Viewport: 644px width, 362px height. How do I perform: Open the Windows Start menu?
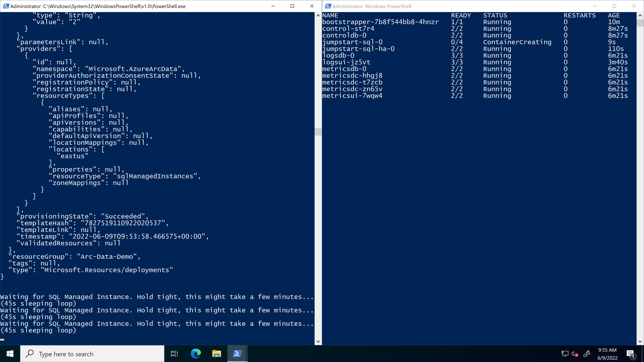[x=10, y=354]
